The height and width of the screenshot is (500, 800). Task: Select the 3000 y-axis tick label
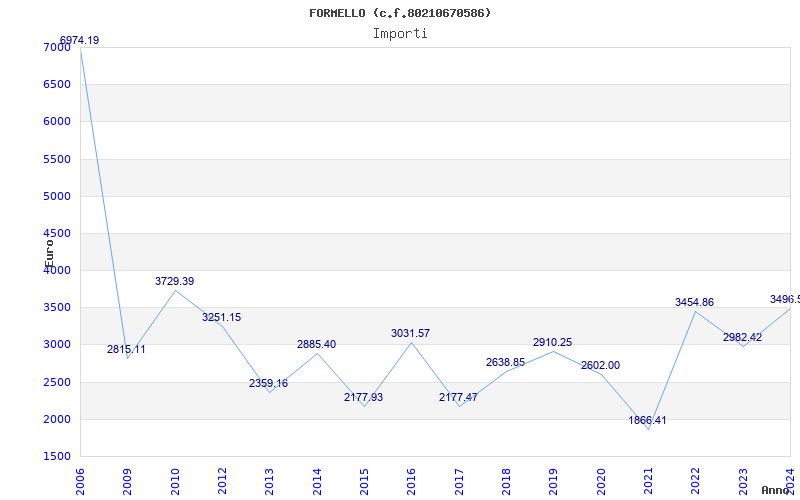(57, 345)
